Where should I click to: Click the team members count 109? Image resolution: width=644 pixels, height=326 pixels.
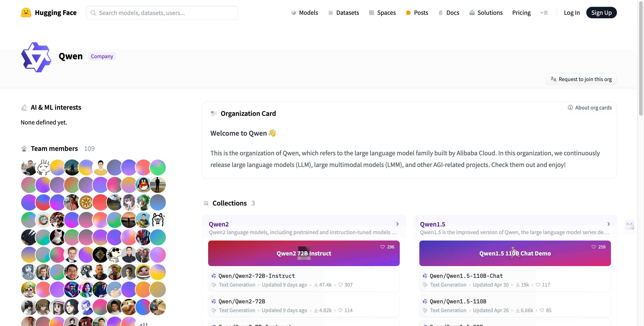click(x=89, y=149)
